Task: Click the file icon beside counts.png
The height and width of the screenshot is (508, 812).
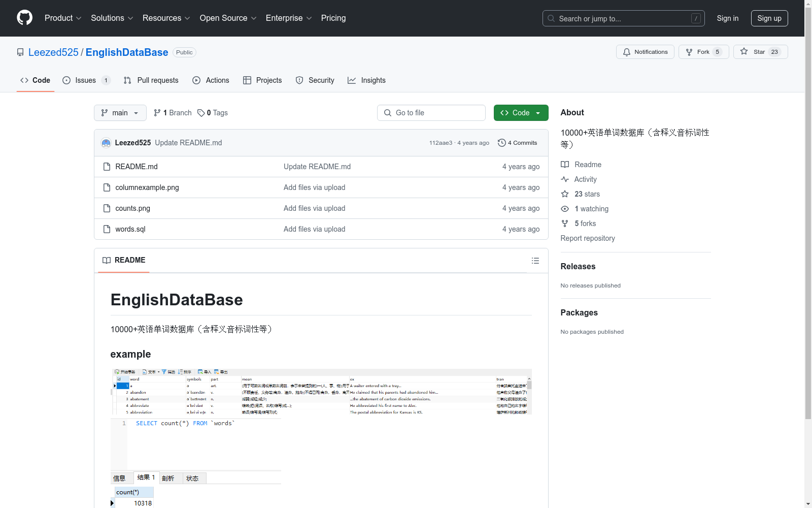Action: tap(107, 208)
